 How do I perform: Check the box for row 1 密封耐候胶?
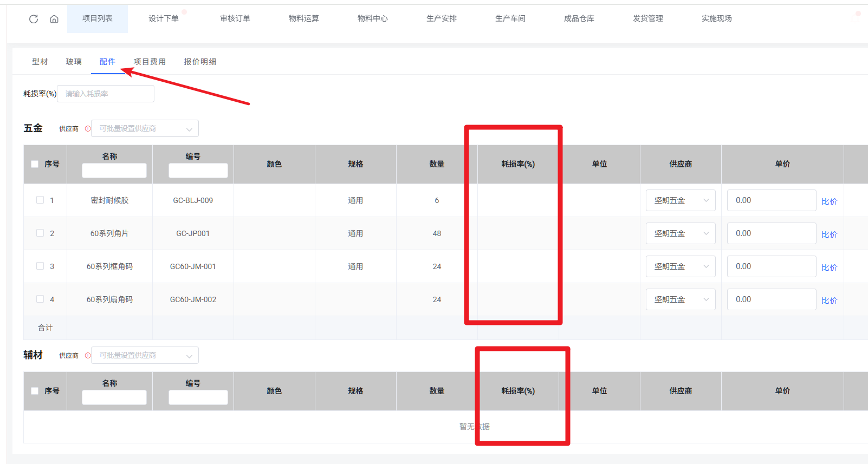[40, 200]
